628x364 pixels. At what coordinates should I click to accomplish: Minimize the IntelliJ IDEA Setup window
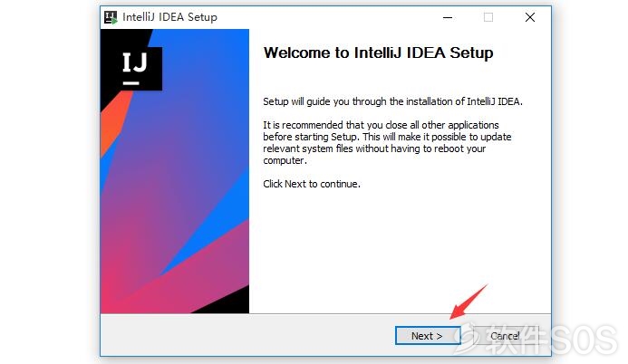448,17
